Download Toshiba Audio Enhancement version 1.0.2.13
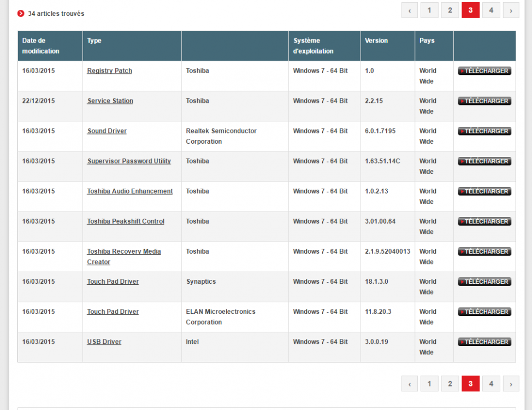This screenshot has height=410, width=532. (x=484, y=191)
